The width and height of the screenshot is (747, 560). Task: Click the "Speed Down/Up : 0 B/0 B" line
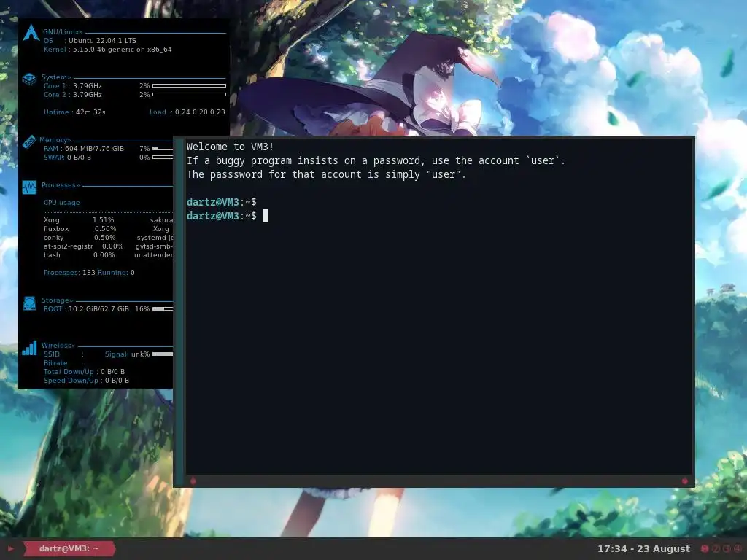pos(86,381)
